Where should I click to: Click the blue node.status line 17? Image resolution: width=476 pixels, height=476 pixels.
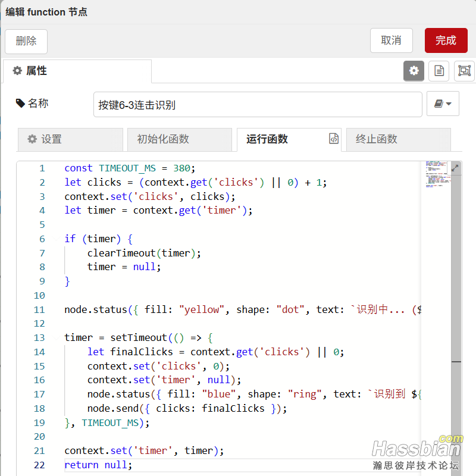pos(254,394)
